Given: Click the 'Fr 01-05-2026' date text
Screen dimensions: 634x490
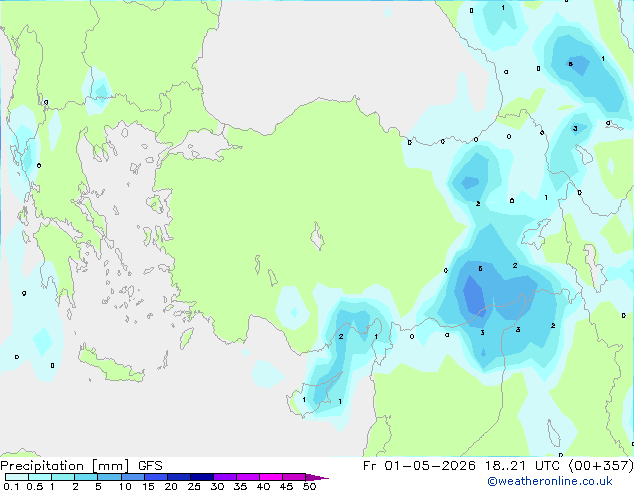Looking at the screenshot, I should coord(419,466).
